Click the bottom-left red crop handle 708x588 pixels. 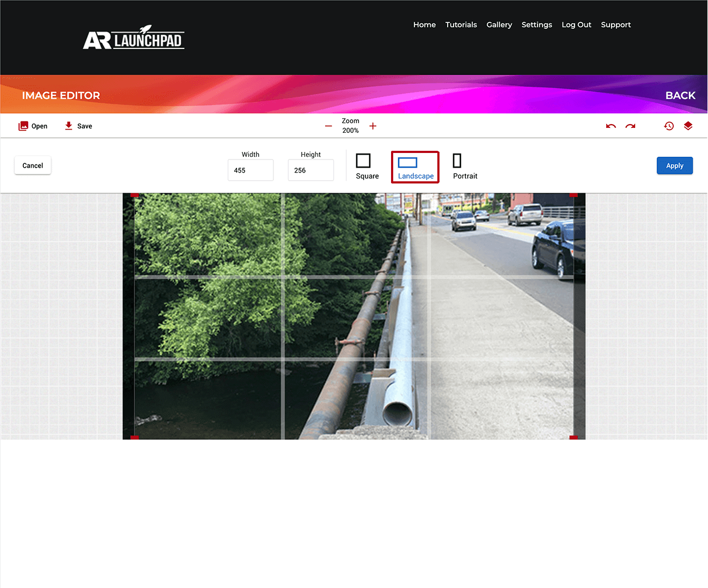(135, 437)
